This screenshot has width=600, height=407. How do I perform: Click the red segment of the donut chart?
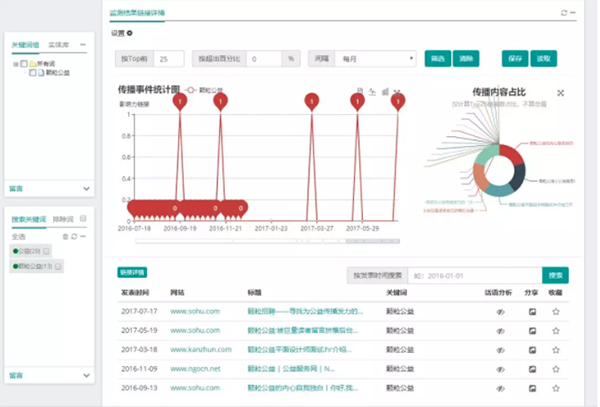512,153
